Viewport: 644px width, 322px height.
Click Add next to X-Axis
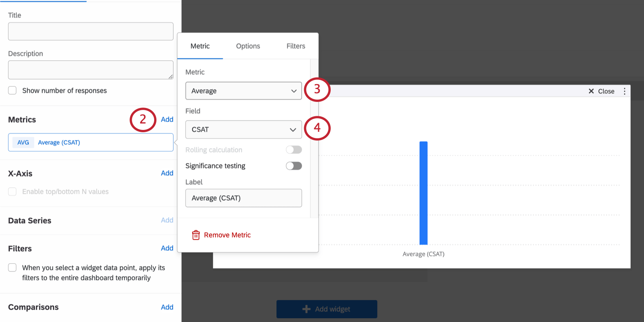[167, 174]
